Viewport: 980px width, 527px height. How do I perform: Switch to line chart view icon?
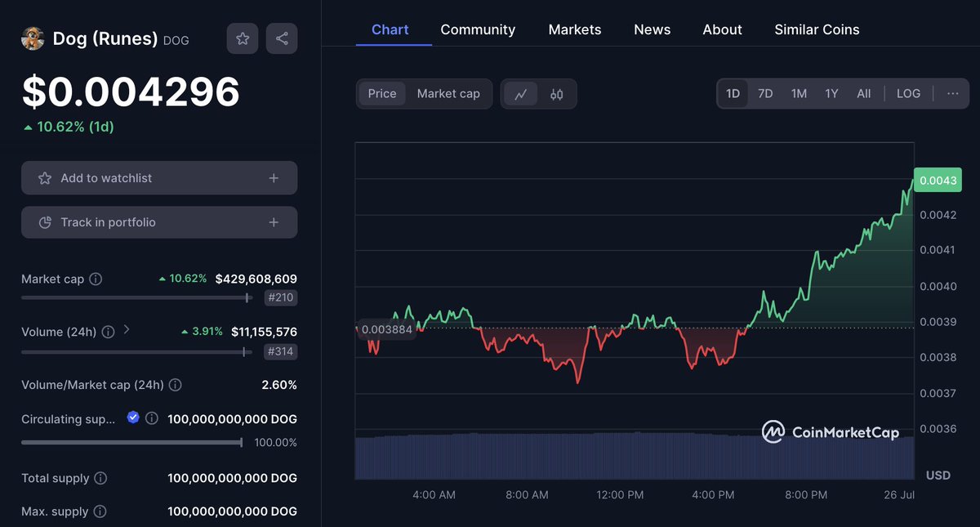[x=520, y=94]
